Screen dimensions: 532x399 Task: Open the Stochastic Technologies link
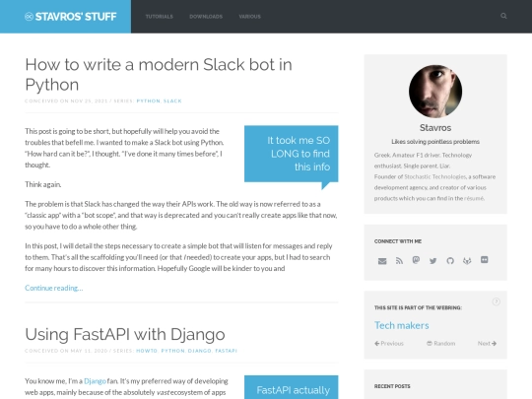coord(435,176)
